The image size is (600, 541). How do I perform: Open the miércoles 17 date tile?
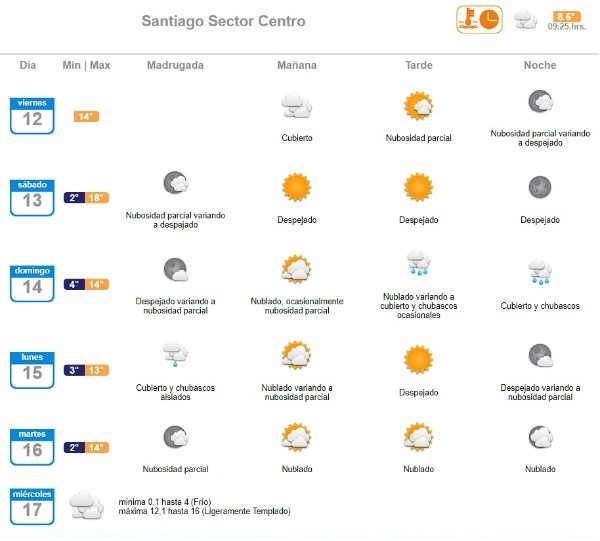[33, 506]
